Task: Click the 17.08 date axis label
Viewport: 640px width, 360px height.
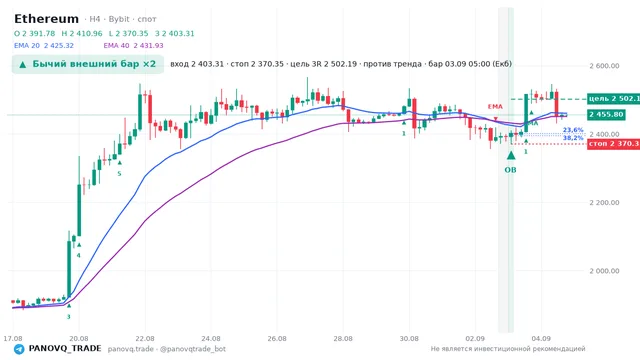Action: [13, 339]
